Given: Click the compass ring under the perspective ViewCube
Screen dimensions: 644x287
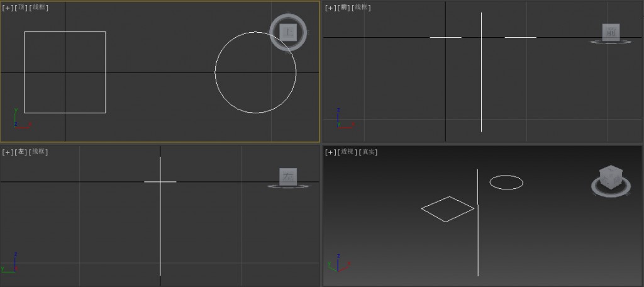Looking at the screenshot, I should pyautogui.click(x=611, y=194).
